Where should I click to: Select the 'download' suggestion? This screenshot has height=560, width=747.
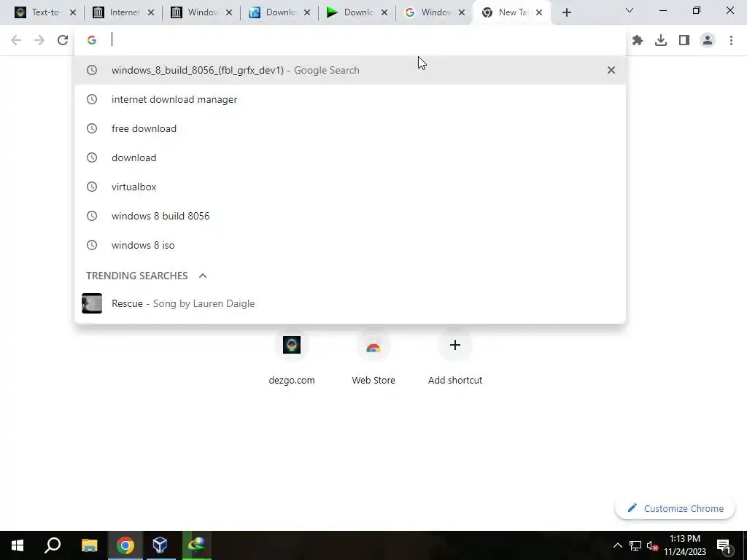(x=350, y=157)
